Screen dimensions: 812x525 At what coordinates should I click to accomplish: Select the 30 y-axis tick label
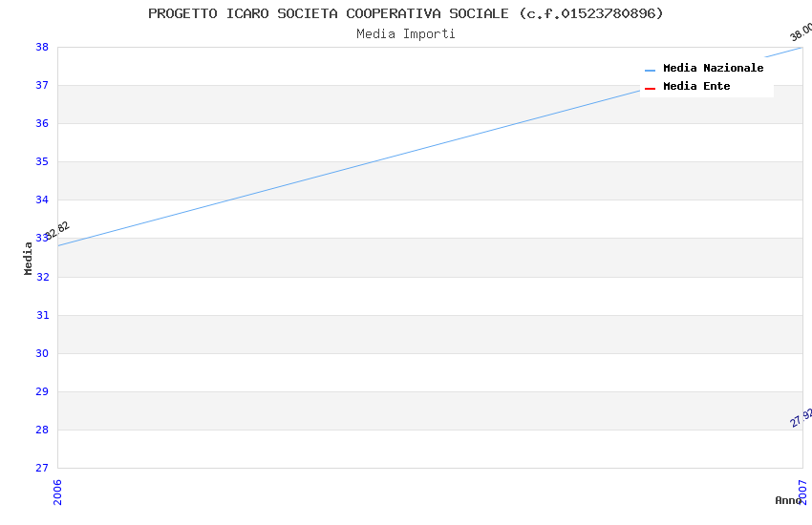tap(42, 353)
